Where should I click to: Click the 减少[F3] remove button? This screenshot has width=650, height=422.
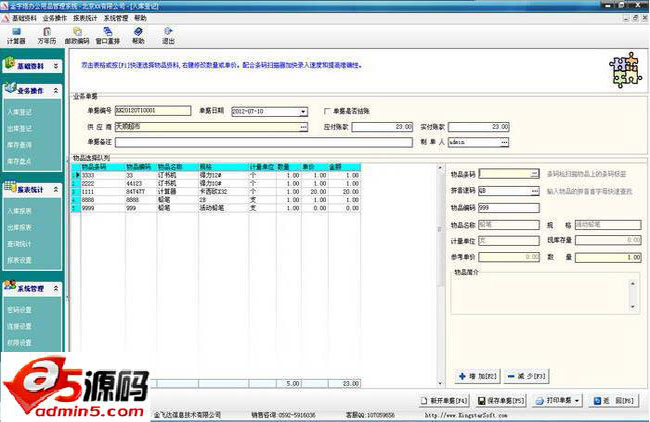click(527, 376)
